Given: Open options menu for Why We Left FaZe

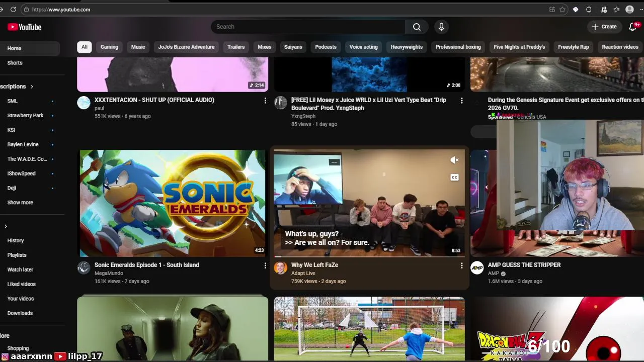Looking at the screenshot, I should coord(461,265).
